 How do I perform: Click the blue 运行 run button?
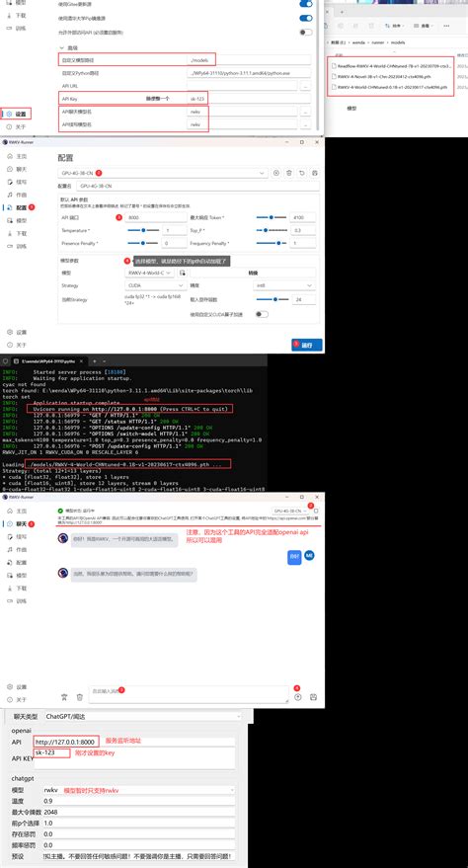pos(306,345)
